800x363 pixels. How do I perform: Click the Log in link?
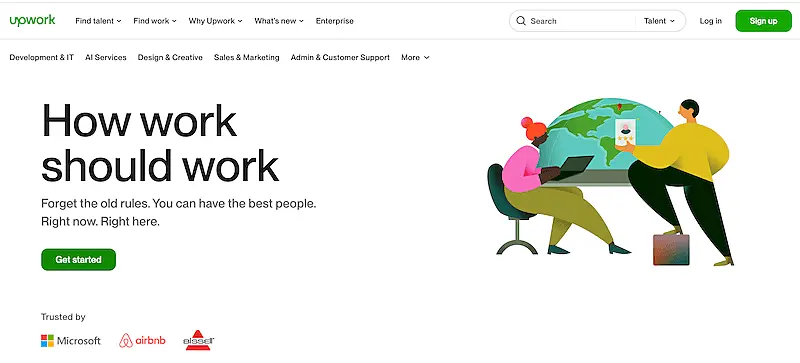pos(710,21)
